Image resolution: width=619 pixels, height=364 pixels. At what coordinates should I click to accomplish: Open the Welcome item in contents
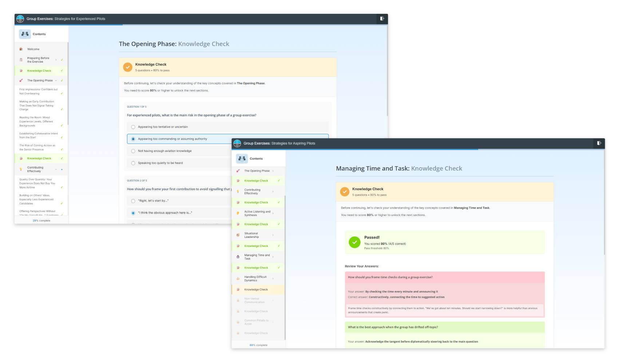tap(33, 49)
